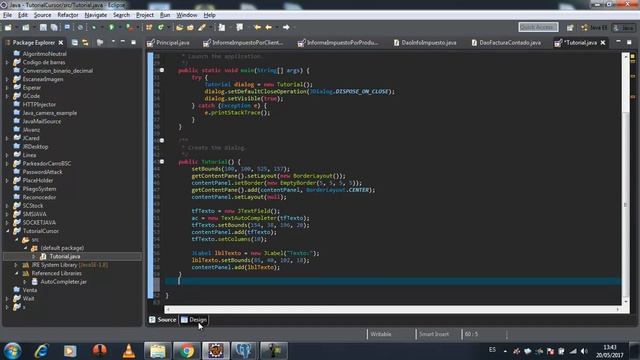Open the Window menu

187,15
